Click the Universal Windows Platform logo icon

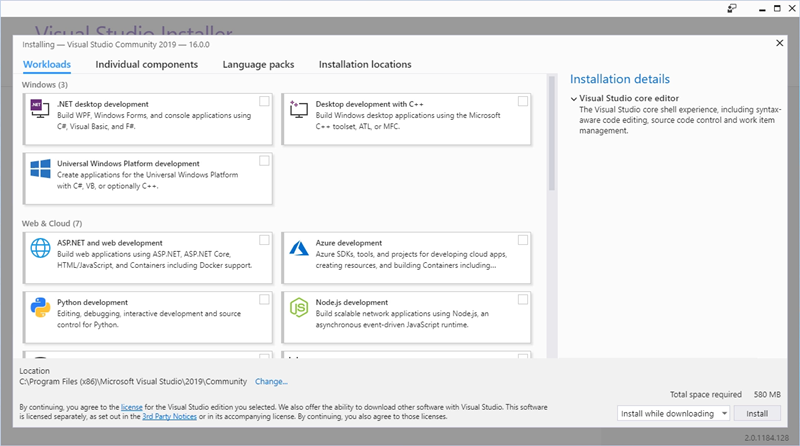click(40, 168)
